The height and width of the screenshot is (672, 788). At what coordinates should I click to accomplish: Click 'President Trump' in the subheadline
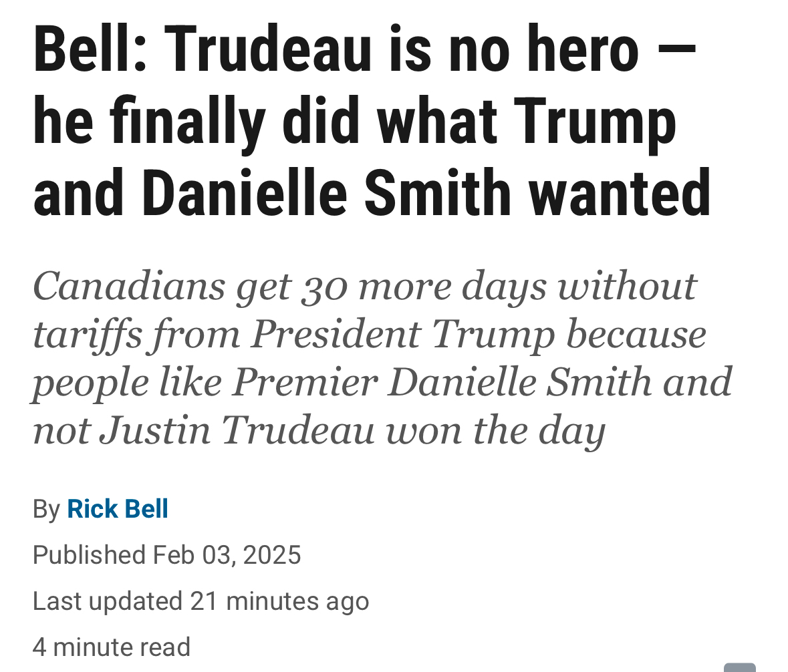coord(402,334)
